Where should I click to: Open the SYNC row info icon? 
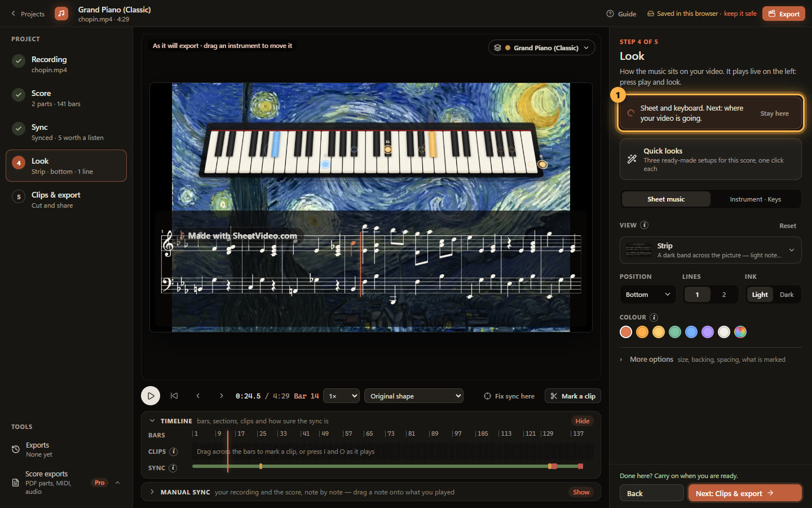[173, 468]
